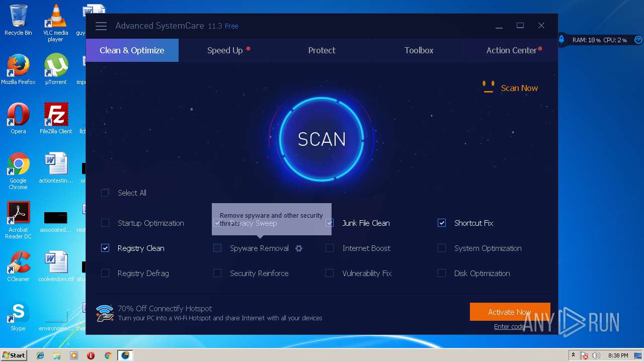Select the Skype desktop shortcut
The height and width of the screenshot is (362, 644).
18,316
